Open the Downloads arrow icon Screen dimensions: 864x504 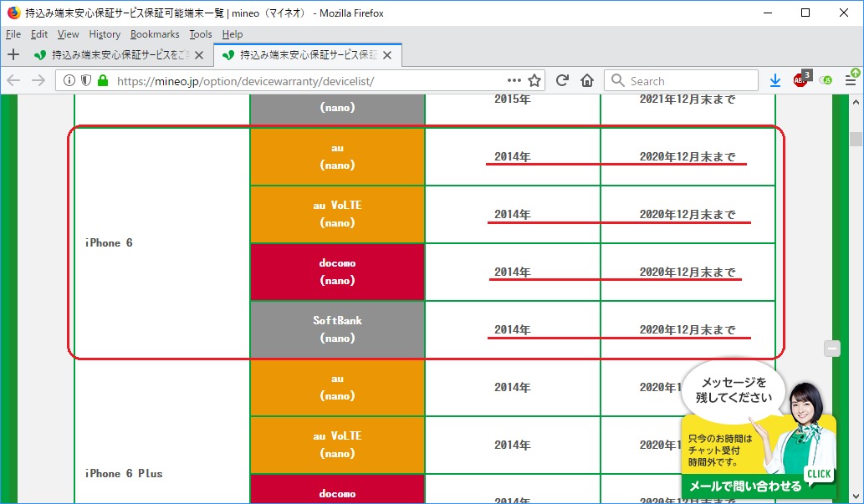pyautogui.click(x=775, y=80)
